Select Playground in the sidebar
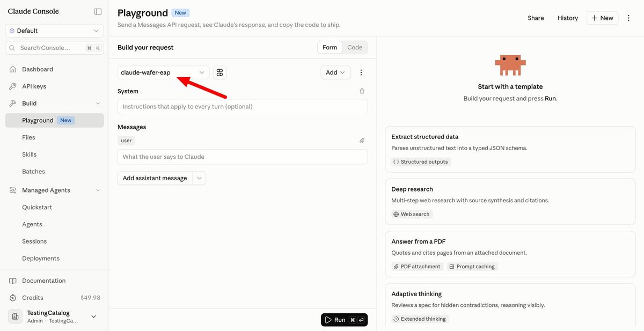 (x=54, y=120)
